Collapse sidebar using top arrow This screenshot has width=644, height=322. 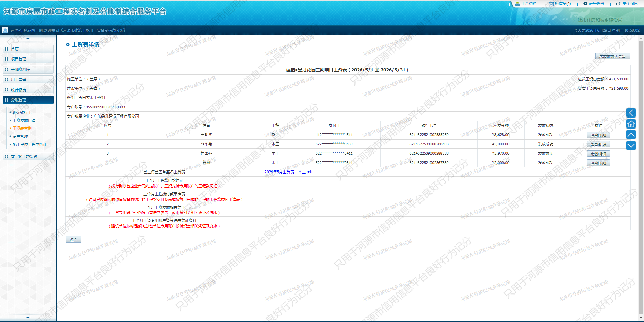(x=28, y=38)
